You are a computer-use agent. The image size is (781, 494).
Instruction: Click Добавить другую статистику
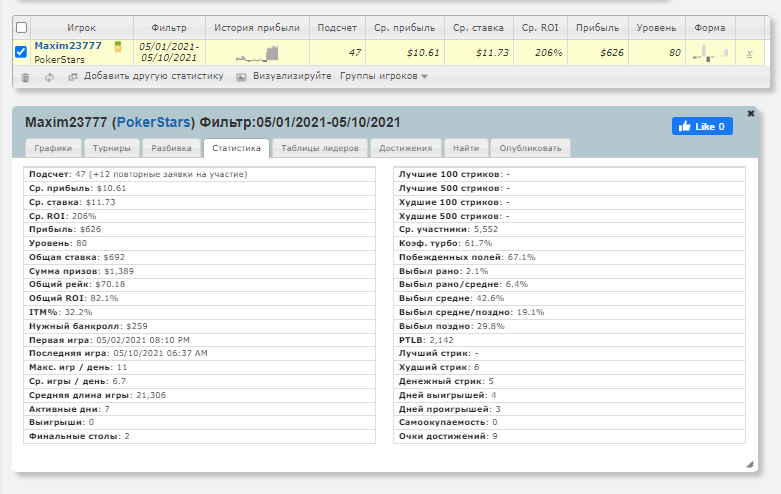coord(153,76)
